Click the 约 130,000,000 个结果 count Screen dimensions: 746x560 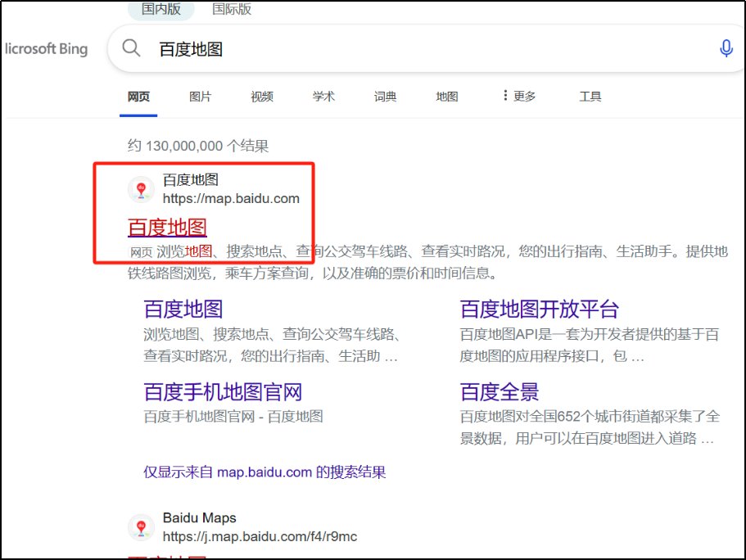[x=198, y=146]
